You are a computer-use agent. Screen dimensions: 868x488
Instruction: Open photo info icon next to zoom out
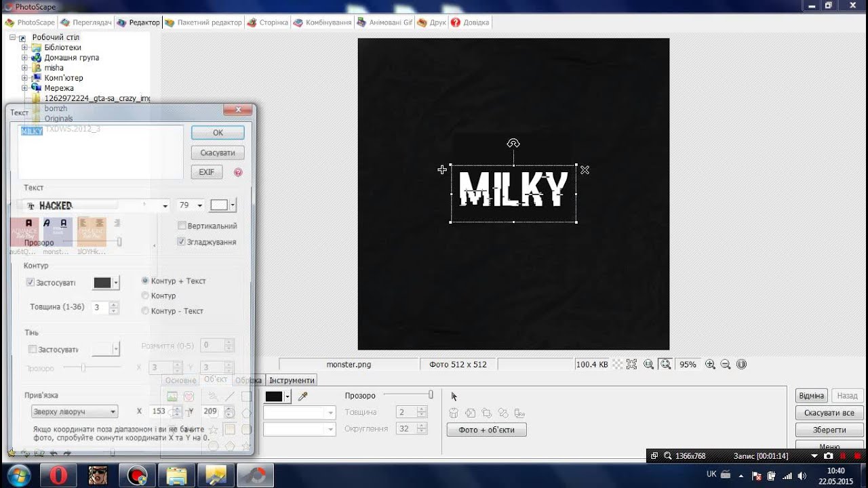(741, 364)
